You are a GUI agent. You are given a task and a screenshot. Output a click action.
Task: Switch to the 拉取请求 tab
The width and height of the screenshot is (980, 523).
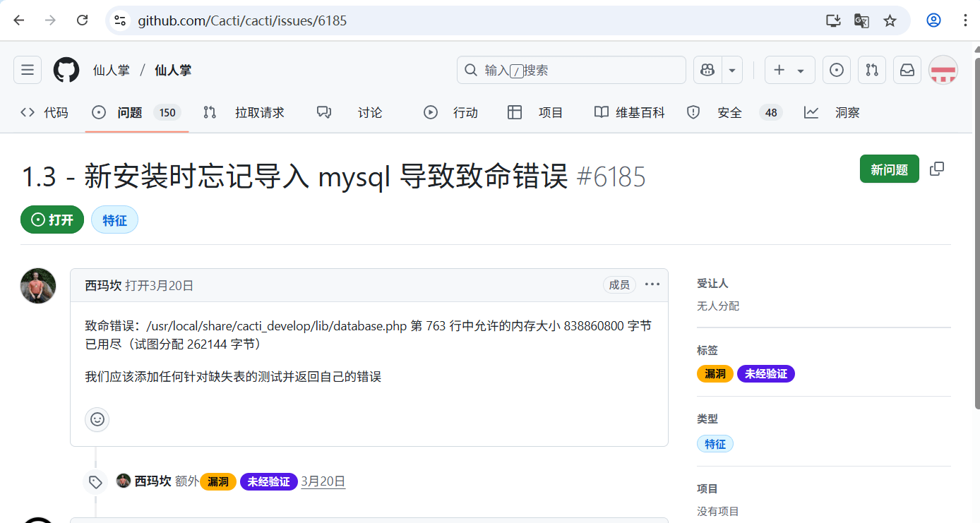coord(244,112)
